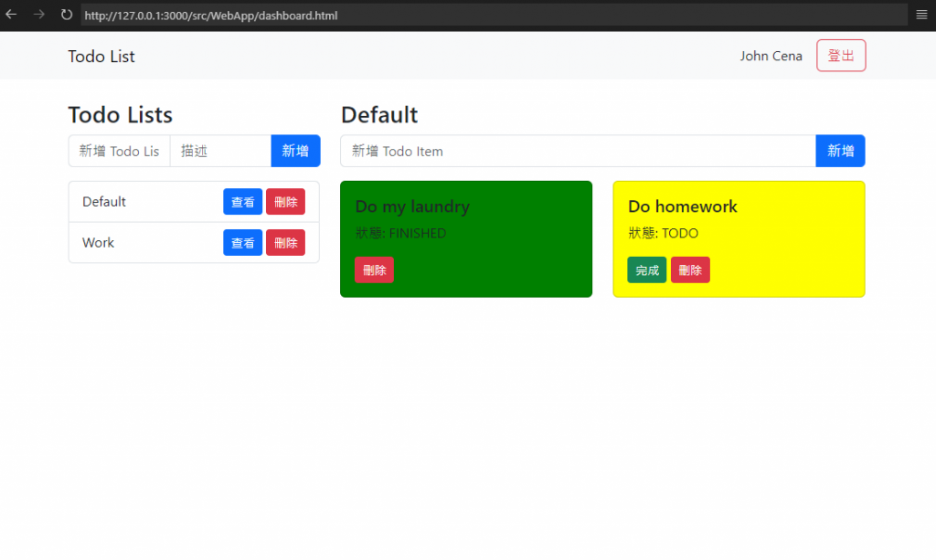The width and height of the screenshot is (936, 560).
Task: Focus the 描述 description input field
Action: 221,151
